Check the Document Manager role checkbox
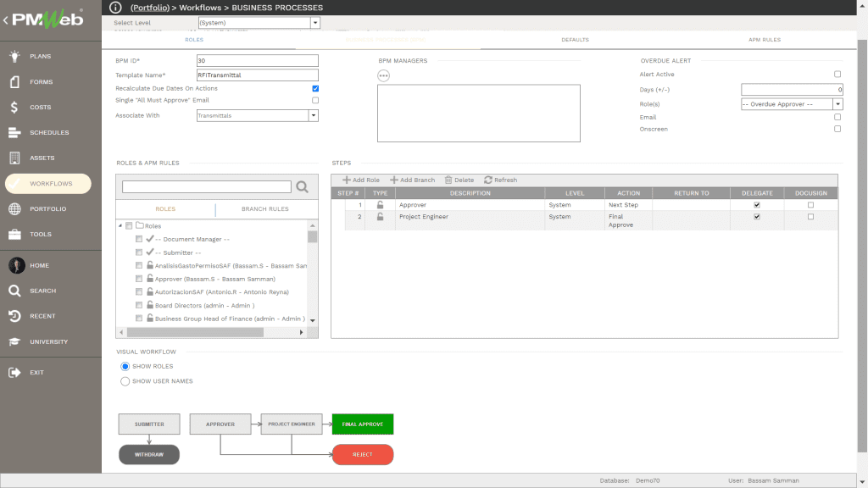 [x=139, y=239]
